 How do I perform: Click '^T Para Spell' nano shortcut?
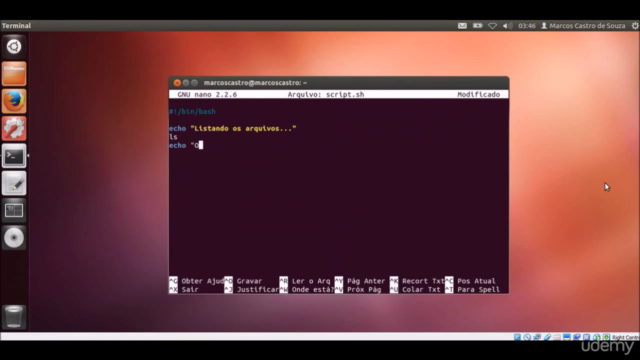coord(472,290)
